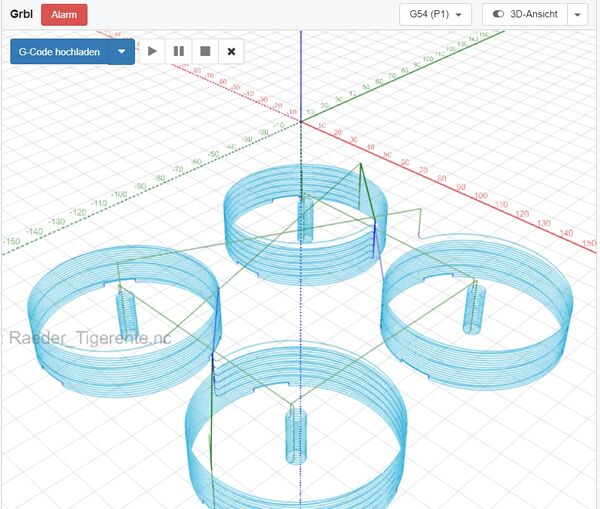The height and width of the screenshot is (509, 600).
Task: Open the dropdown arrow beside 3D-Ansicht
Action: [577, 15]
